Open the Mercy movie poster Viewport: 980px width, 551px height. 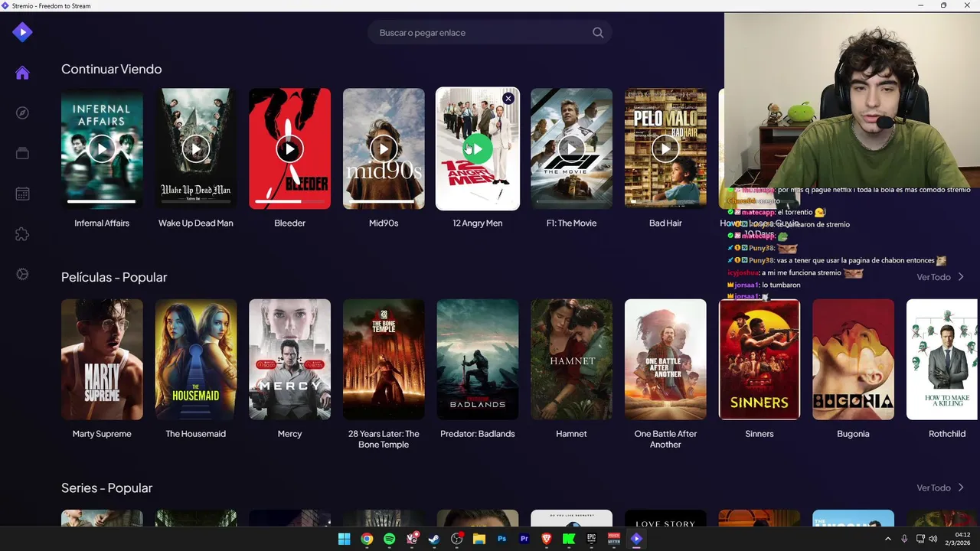pyautogui.click(x=289, y=360)
